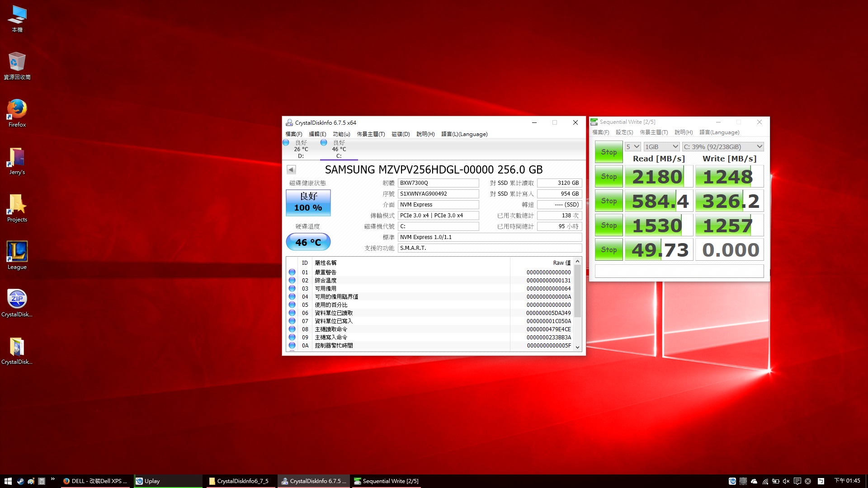Open the Action Center notification icon
868x488 pixels.
797,481
